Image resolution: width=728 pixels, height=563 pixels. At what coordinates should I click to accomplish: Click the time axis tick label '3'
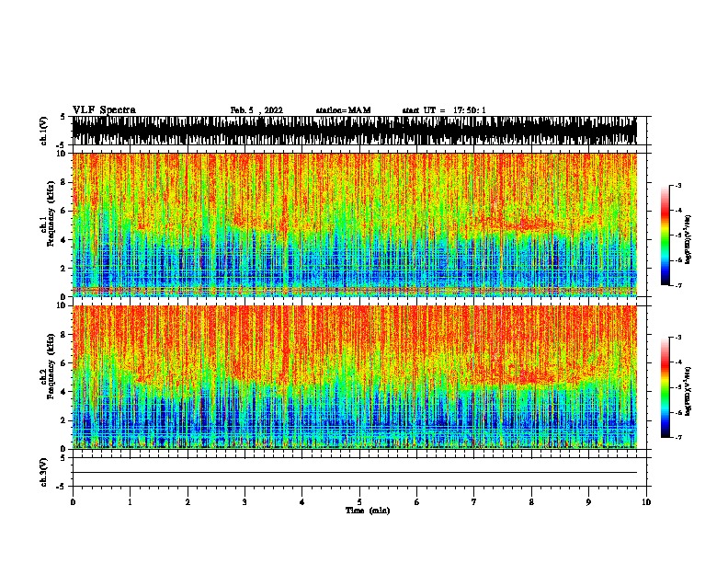pos(245,502)
